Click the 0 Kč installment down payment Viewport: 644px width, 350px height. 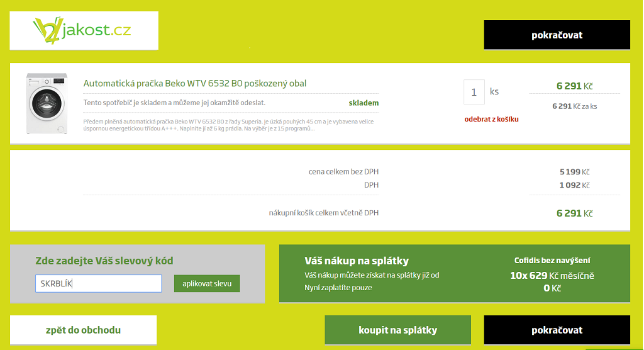point(552,288)
